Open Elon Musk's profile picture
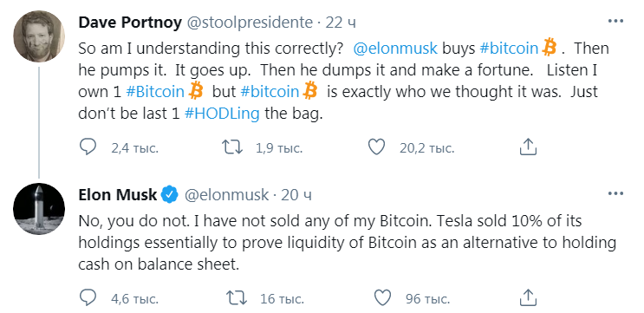The width and height of the screenshot is (644, 313). point(39,209)
